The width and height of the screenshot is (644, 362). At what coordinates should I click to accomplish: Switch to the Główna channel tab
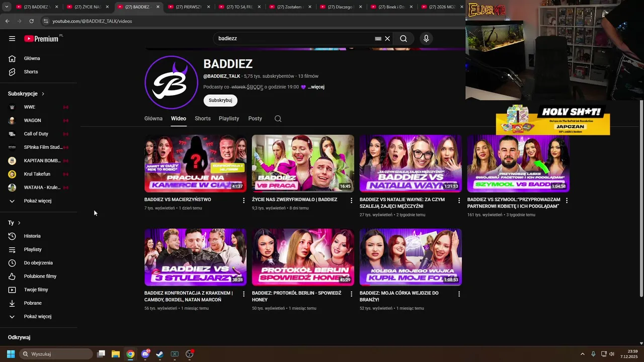(x=153, y=119)
